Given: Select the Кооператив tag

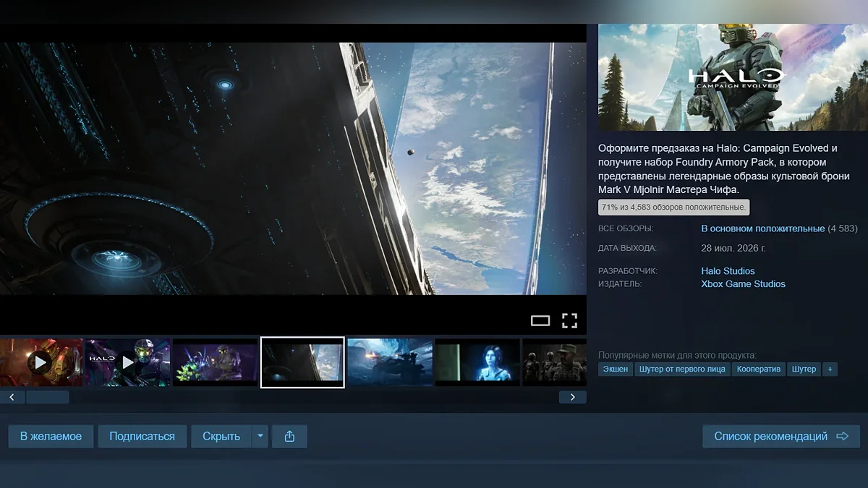Looking at the screenshot, I should (759, 369).
